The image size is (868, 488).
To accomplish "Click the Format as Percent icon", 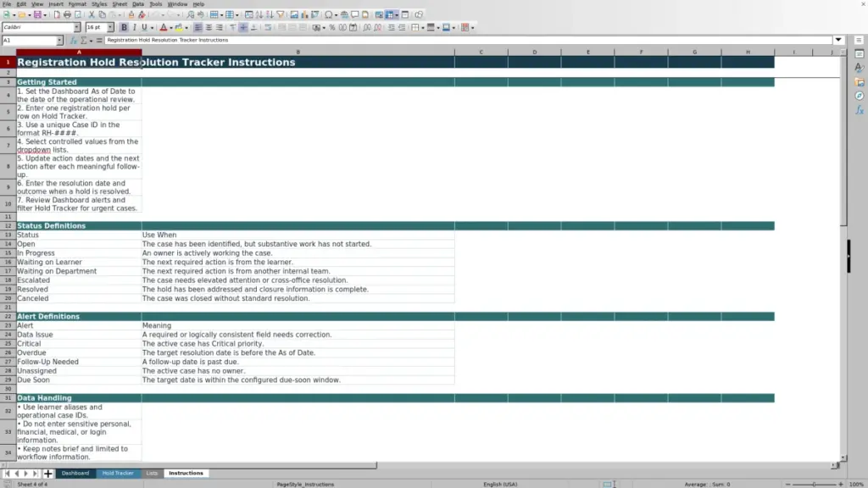I will click(332, 28).
